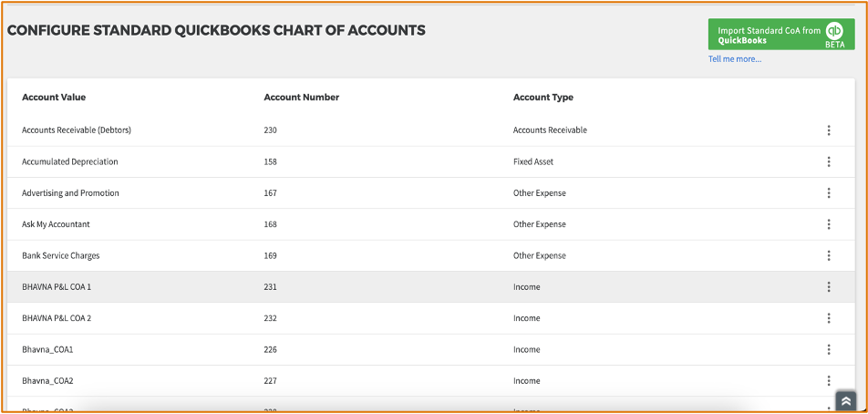Open options menu for Bank Service Charges
The image size is (868, 414).
pos(829,255)
